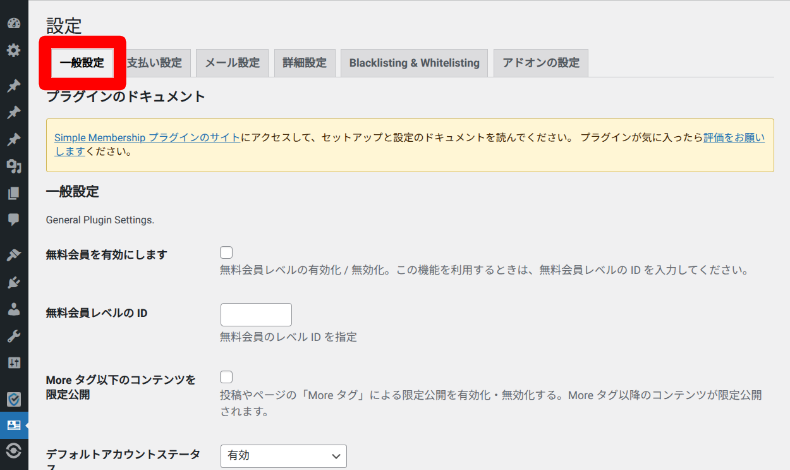Click the 評価をお願いします link
Viewport: 790px width, 470px height.
[x=734, y=138]
